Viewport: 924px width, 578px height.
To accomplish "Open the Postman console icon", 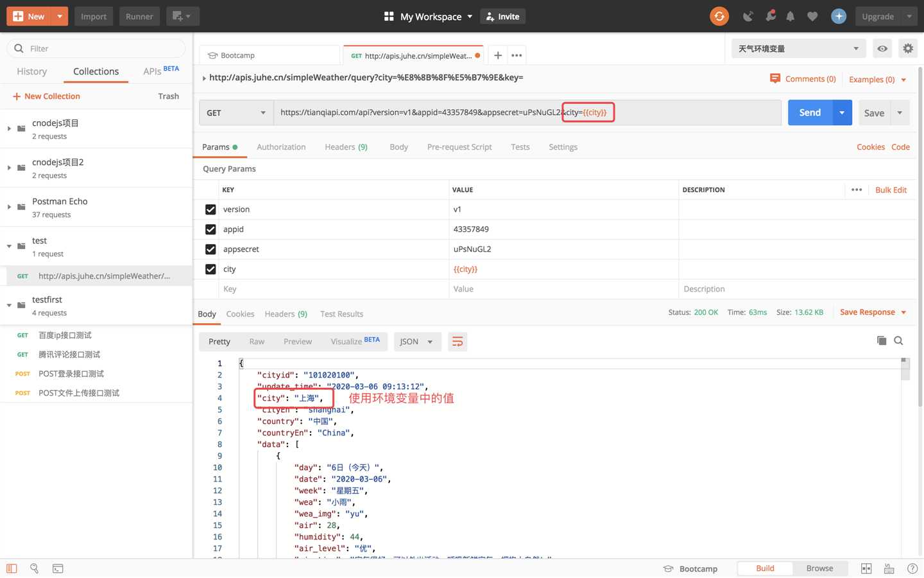I will click(58, 568).
